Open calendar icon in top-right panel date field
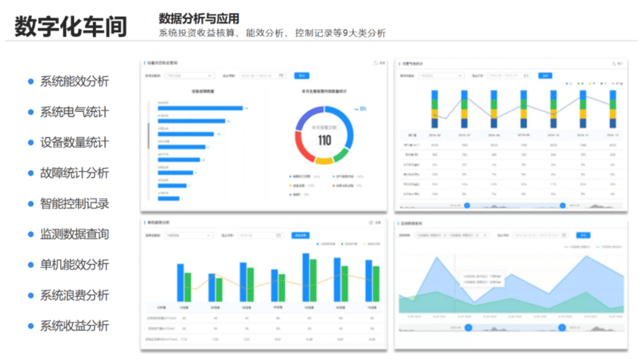The width and height of the screenshot is (642, 364). click(526, 75)
